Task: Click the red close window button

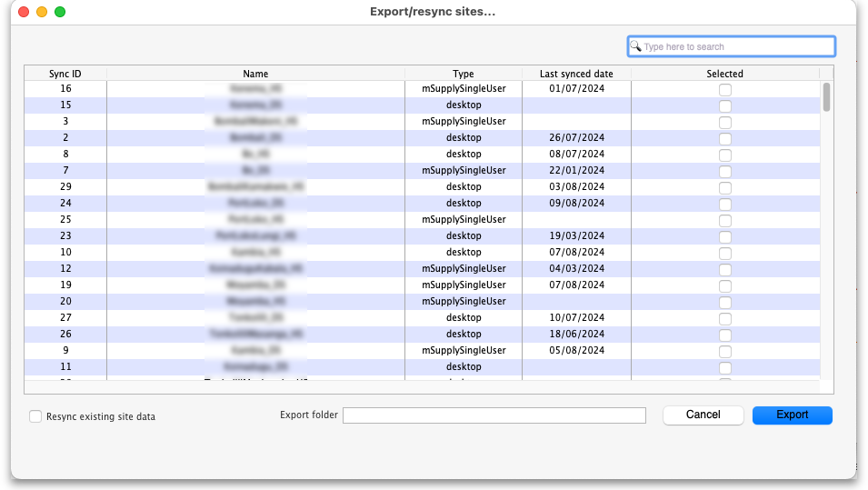Action: [x=24, y=12]
